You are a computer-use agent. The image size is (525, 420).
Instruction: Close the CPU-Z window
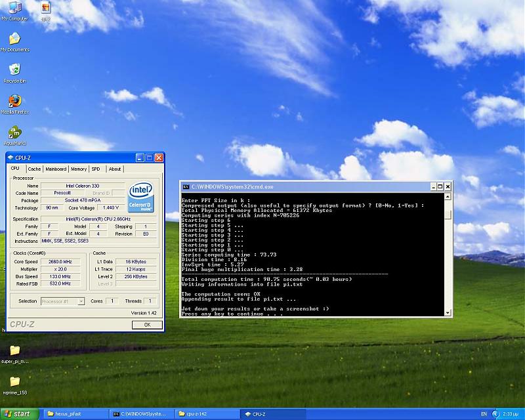coord(159,157)
